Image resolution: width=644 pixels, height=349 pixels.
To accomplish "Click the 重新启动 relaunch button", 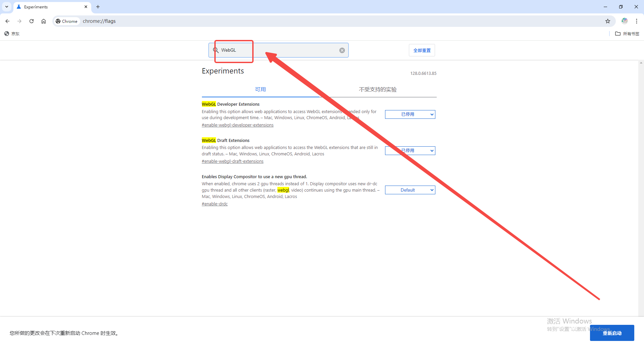I will click(612, 333).
